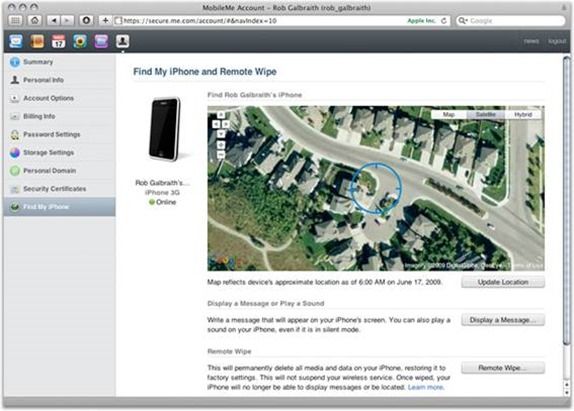
Task: Click the Remote Wipe button
Action: [x=503, y=368]
